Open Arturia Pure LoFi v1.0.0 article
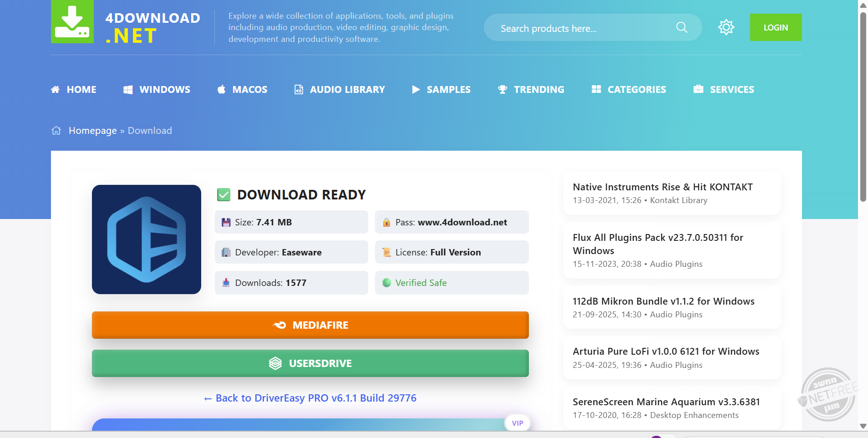This screenshot has width=868, height=438. (666, 351)
